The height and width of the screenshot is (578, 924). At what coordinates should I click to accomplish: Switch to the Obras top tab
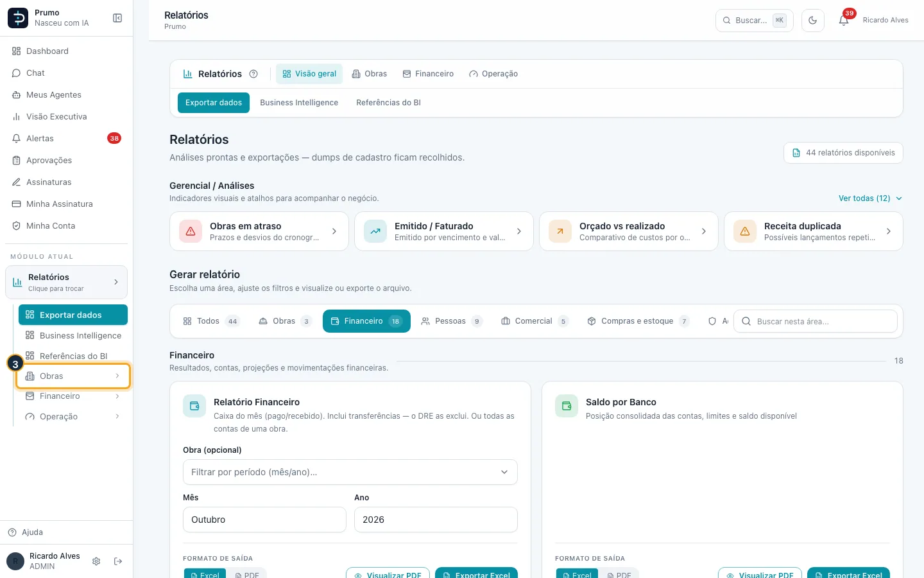(x=370, y=74)
